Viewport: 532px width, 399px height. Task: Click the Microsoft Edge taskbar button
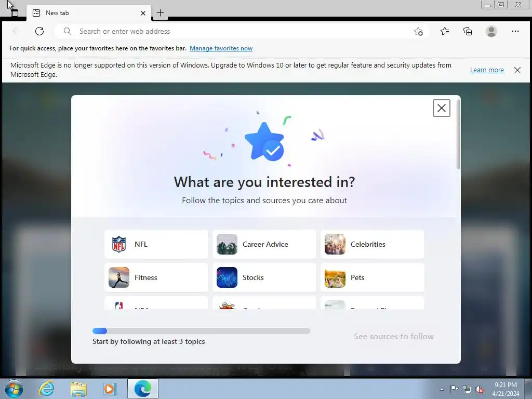pyautogui.click(x=142, y=389)
